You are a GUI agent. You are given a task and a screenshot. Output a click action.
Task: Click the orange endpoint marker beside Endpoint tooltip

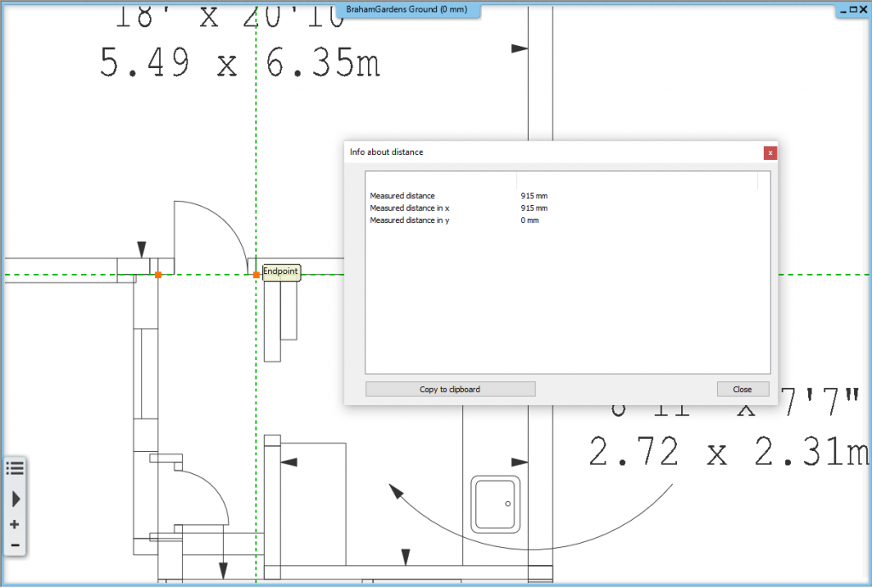click(256, 275)
